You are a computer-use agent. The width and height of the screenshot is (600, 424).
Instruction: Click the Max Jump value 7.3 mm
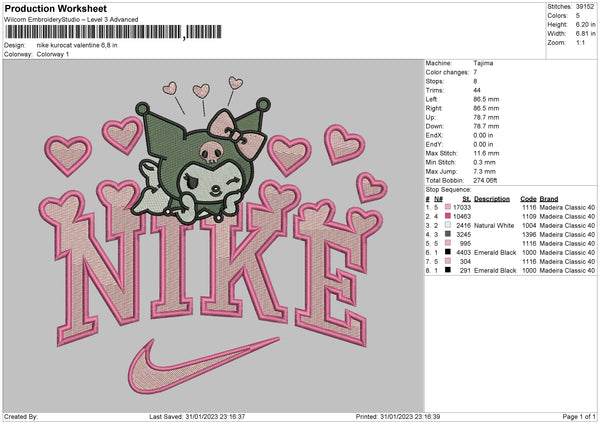tap(484, 171)
